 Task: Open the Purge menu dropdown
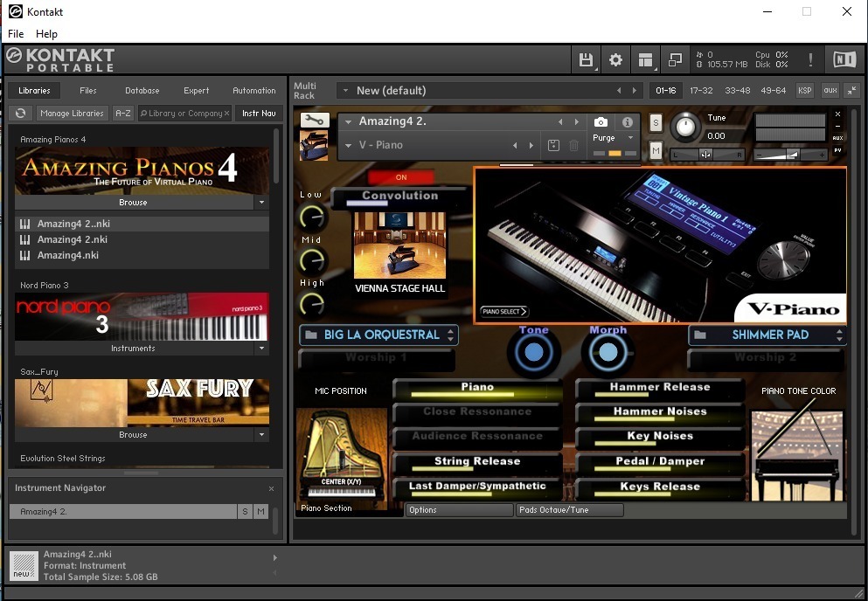[630, 138]
